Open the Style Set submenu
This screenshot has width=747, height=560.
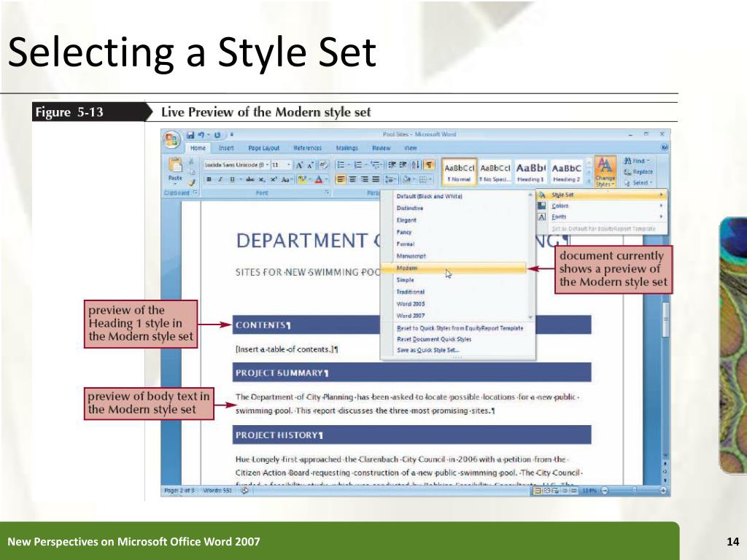[601, 195]
